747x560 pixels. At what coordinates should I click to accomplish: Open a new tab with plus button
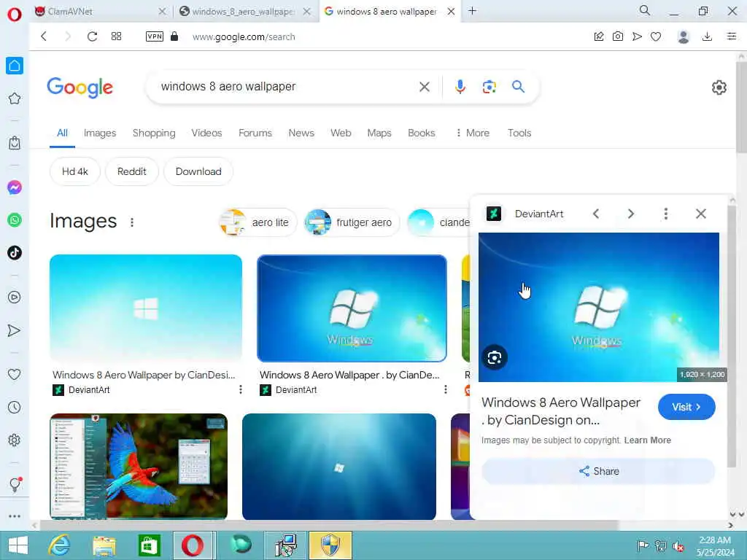472,10
